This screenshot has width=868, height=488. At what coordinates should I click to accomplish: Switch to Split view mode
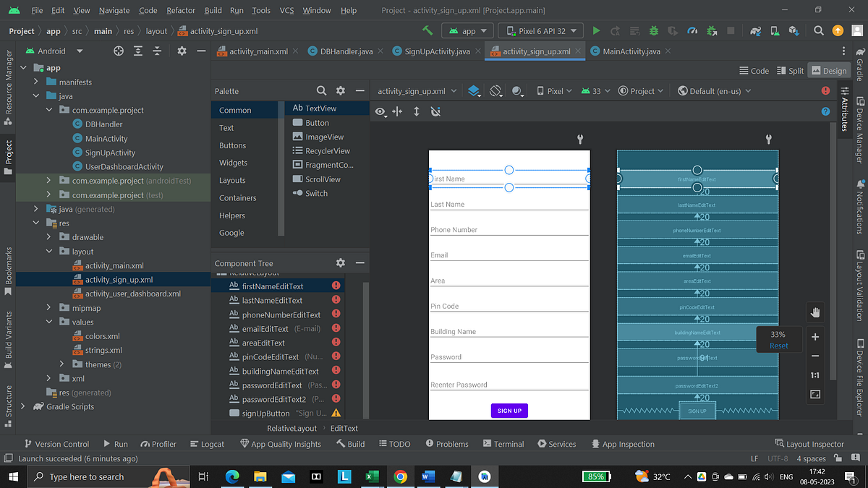789,70
